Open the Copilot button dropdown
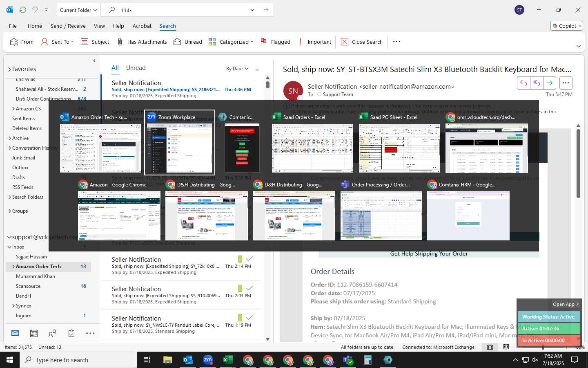The width and height of the screenshot is (588, 368). pyautogui.click(x=567, y=26)
